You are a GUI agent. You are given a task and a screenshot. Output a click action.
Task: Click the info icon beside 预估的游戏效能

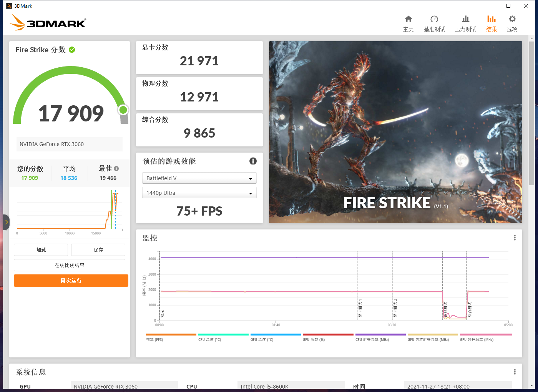tap(253, 161)
